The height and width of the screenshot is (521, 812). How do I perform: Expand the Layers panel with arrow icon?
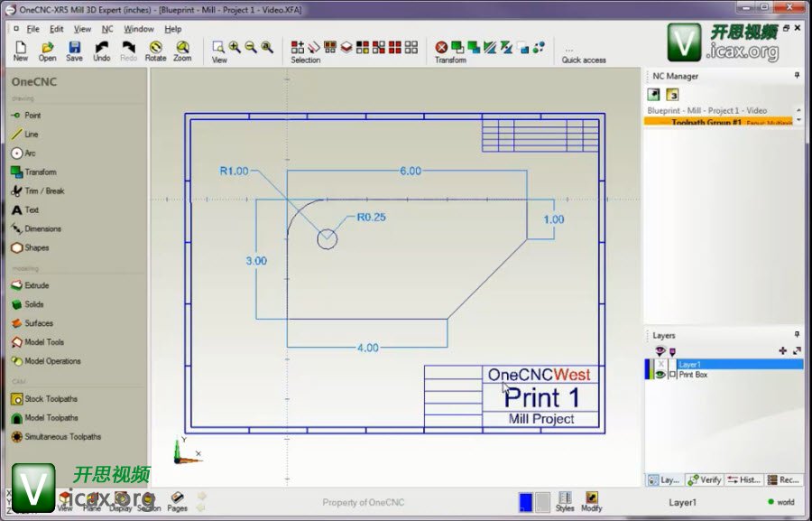coord(797,351)
